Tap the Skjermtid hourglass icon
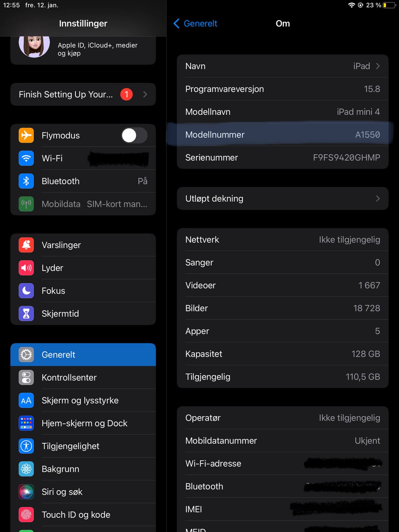Screen dimensions: 399x532 (26, 314)
